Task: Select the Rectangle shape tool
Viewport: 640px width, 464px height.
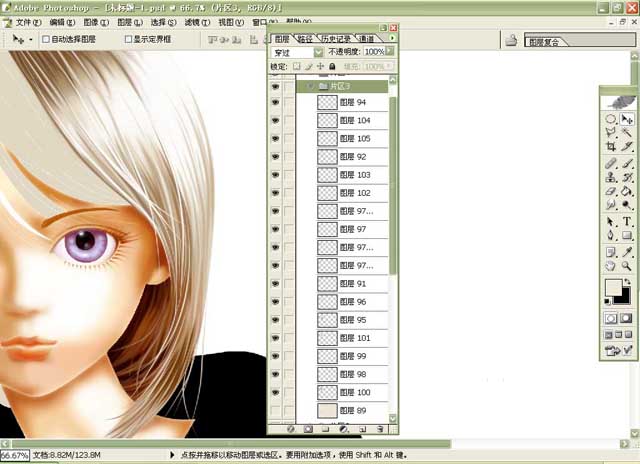Action: point(627,235)
